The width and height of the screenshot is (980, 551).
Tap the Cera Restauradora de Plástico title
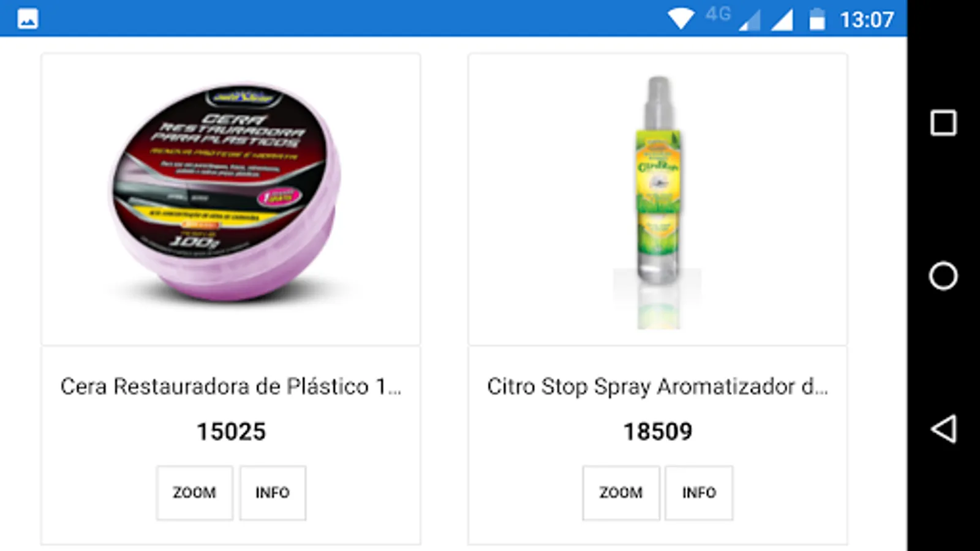point(231,387)
